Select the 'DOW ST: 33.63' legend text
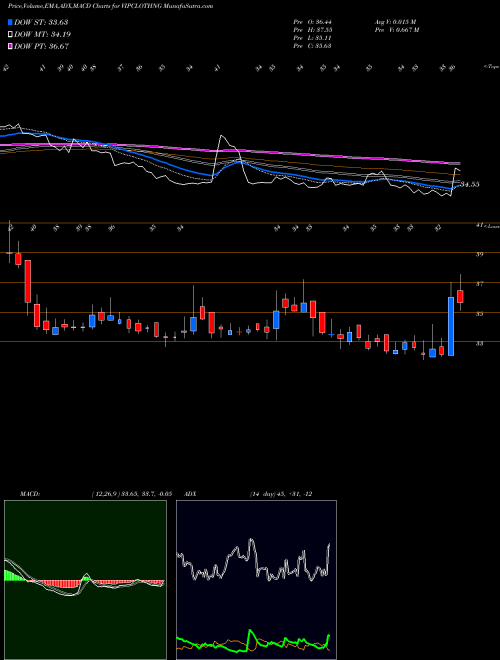Viewport: 500px width, 660px height. pyautogui.click(x=41, y=22)
